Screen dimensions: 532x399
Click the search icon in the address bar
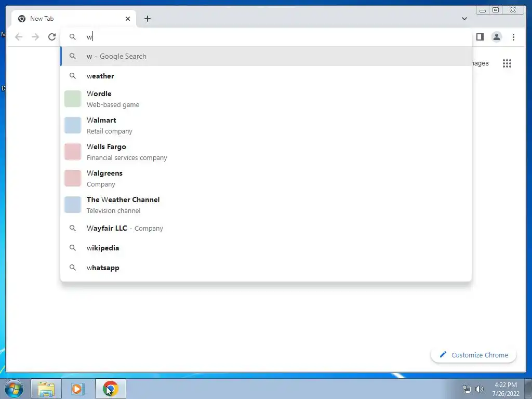(x=73, y=37)
